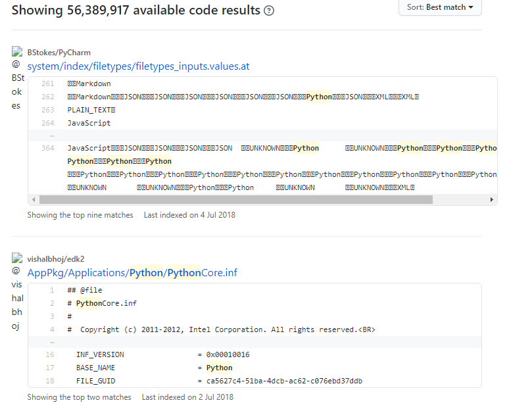Open the Sort: Best match dropdown
This screenshot has width=532, height=413.
click(x=440, y=7)
